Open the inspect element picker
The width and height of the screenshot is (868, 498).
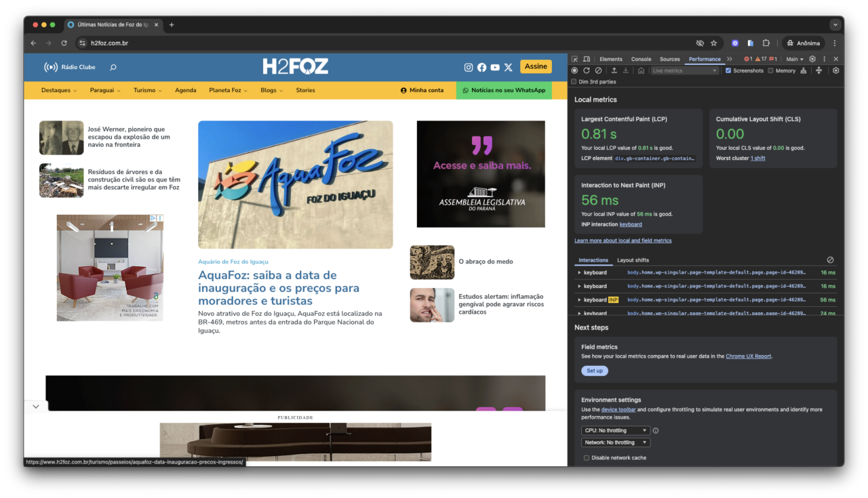coord(575,59)
